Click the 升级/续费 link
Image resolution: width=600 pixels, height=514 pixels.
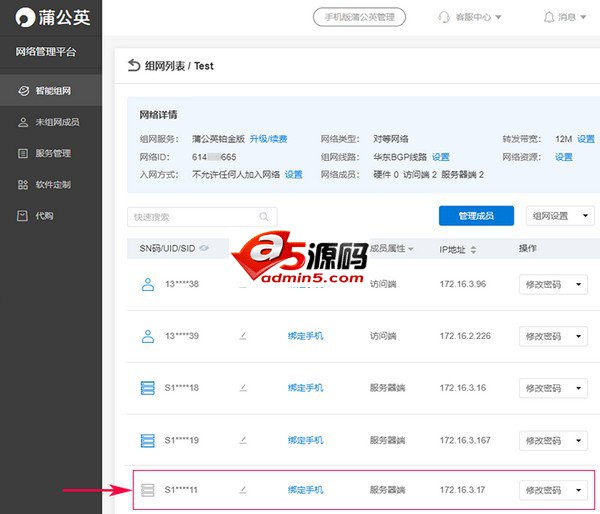coord(268,139)
